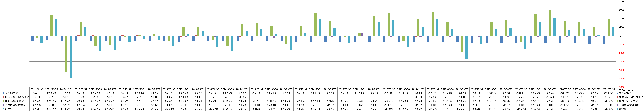Select the $147.10 cell
644x111 pixels.
[x=257, y=101]
